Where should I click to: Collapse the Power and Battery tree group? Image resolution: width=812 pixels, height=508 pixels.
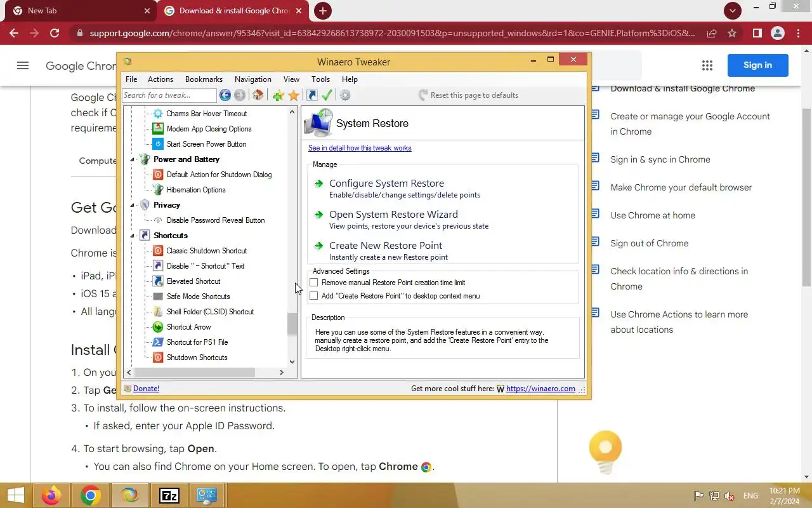click(133, 159)
